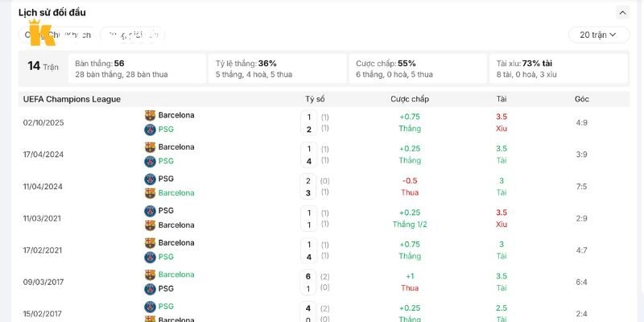The height and width of the screenshot is (322, 644).
Task: Click the 14 Trận match count box
Action: click(x=43, y=66)
